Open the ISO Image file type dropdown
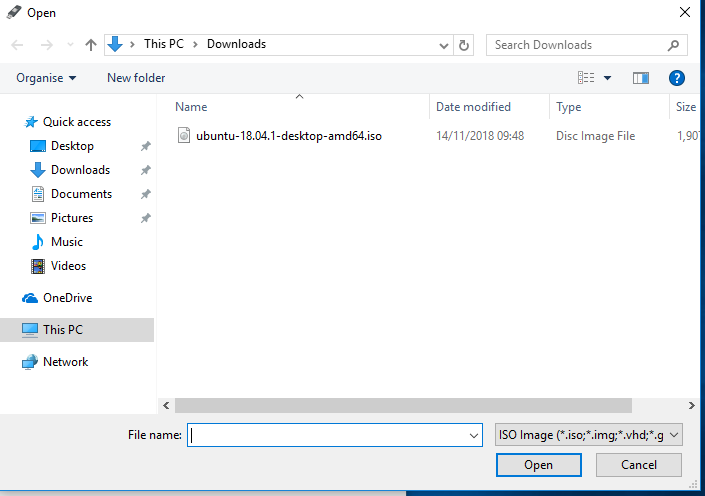 [x=589, y=435]
